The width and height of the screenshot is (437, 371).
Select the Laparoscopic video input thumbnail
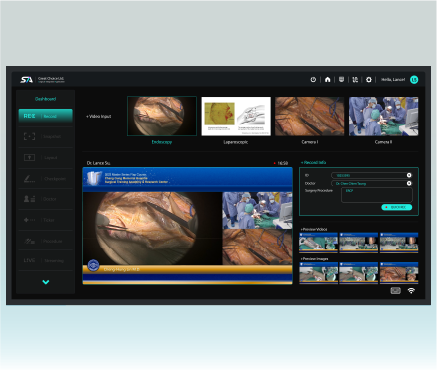236,116
